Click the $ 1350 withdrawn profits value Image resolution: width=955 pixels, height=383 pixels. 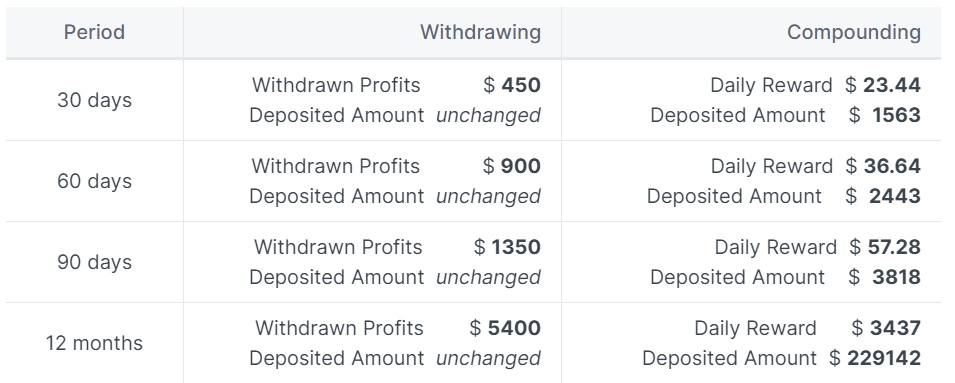click(507, 247)
